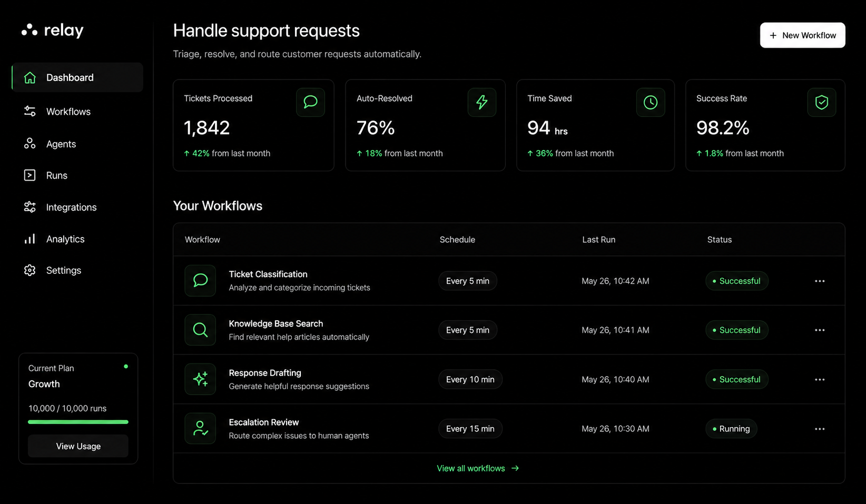Click the Agents icon in sidebar
Viewport: 866px width, 504px height.
(30, 143)
